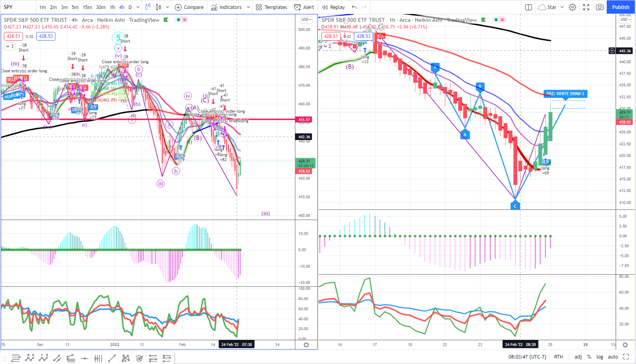Screen dimensions: 636x364
Task: Click the red 428.51 sell price on left chart
Action: [x=14, y=36]
